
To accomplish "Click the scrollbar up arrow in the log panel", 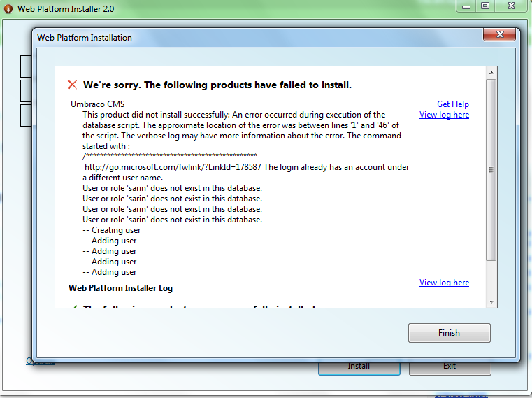I will tap(491, 73).
